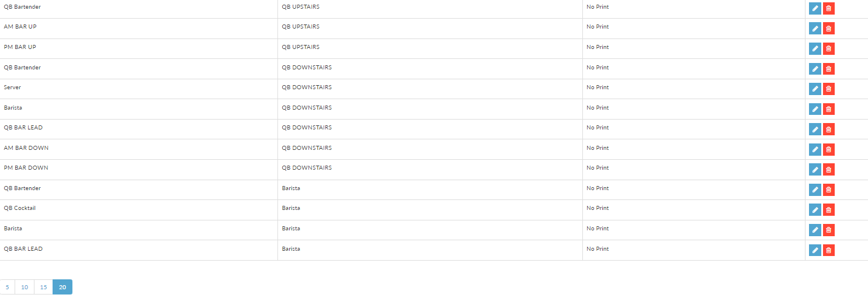Show 5 rows per page
Viewport: 868px width, 298px height.
(x=7, y=287)
